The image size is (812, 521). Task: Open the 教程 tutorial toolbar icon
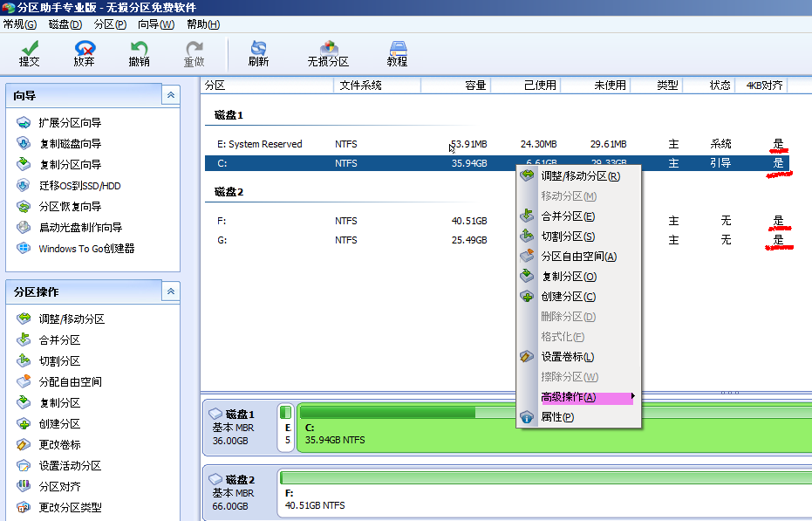coord(398,53)
